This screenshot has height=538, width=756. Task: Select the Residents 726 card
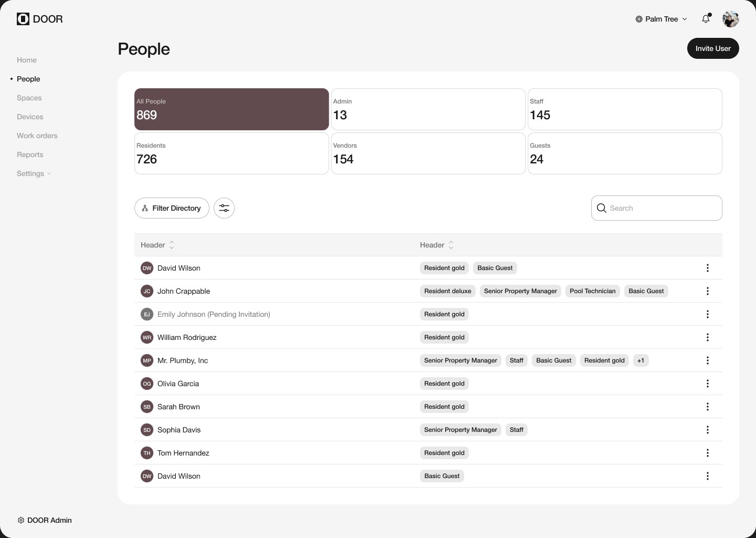pyautogui.click(x=232, y=153)
